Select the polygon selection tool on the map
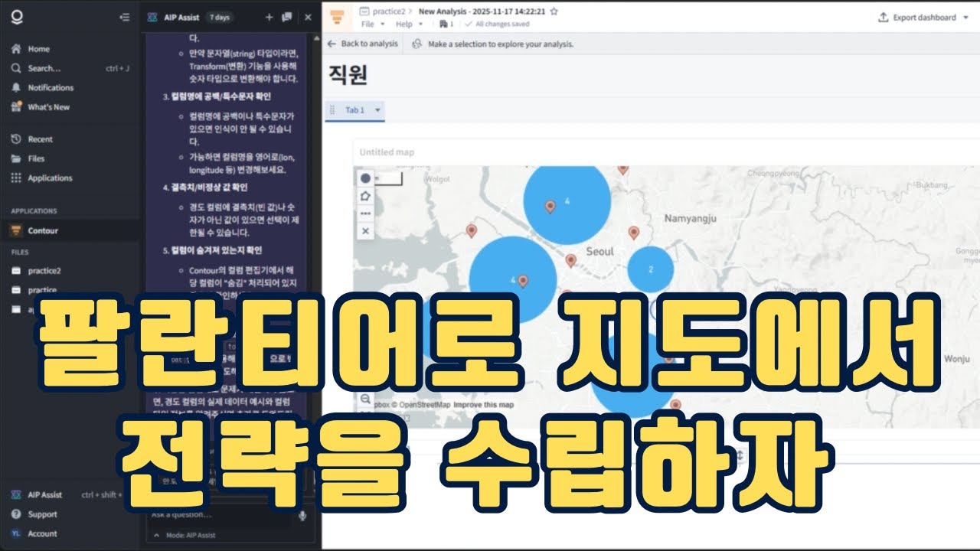 click(x=365, y=196)
